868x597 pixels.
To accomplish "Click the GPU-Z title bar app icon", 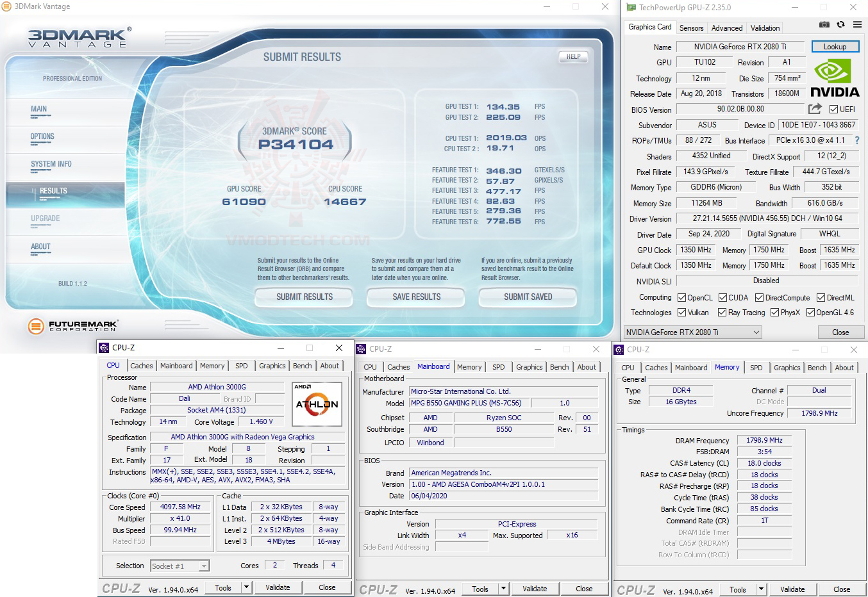I will click(631, 7).
